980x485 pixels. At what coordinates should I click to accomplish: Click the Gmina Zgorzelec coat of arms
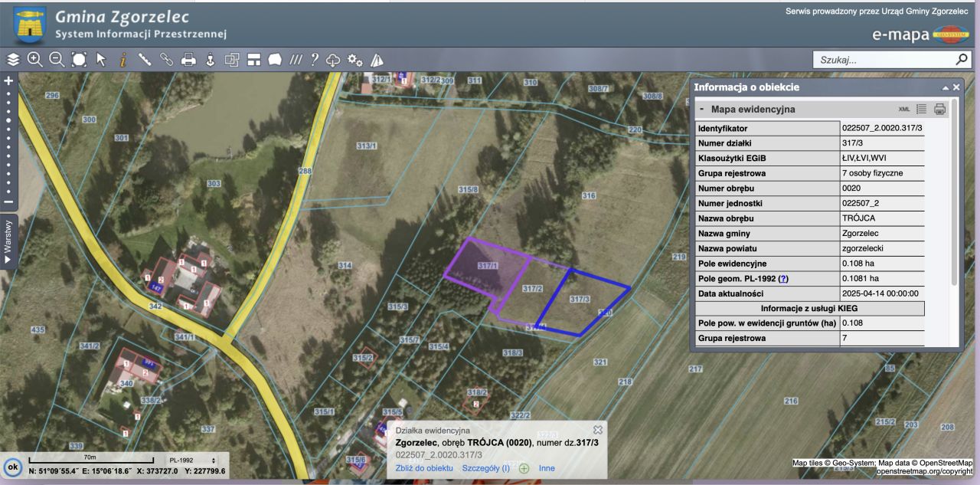(x=30, y=25)
